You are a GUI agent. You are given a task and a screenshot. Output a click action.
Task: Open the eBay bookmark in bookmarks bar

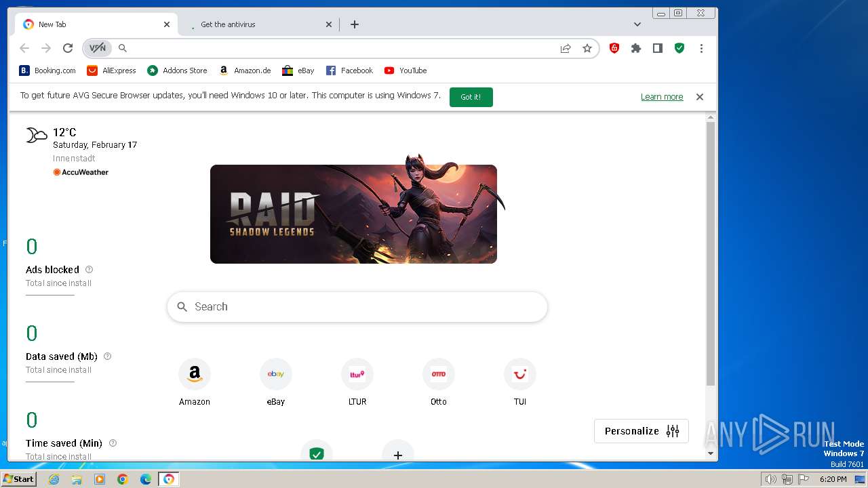(x=298, y=70)
